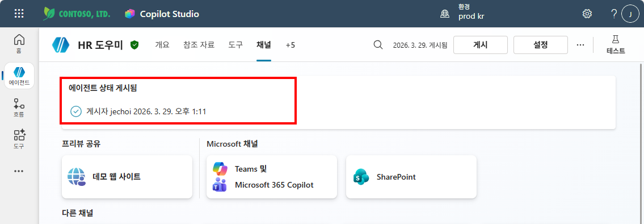The image size is (644, 224).
Task: Open the 테스트 flask panel
Action: (x=616, y=45)
